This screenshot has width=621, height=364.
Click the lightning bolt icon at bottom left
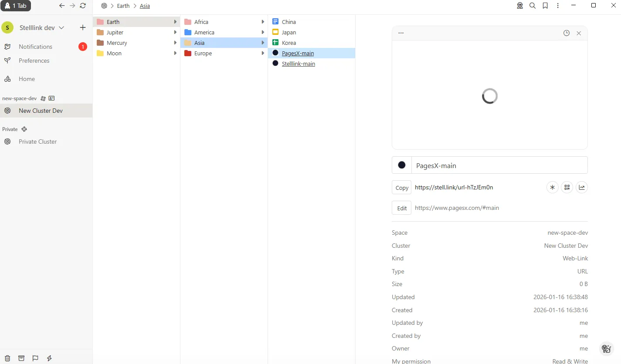pos(49,358)
